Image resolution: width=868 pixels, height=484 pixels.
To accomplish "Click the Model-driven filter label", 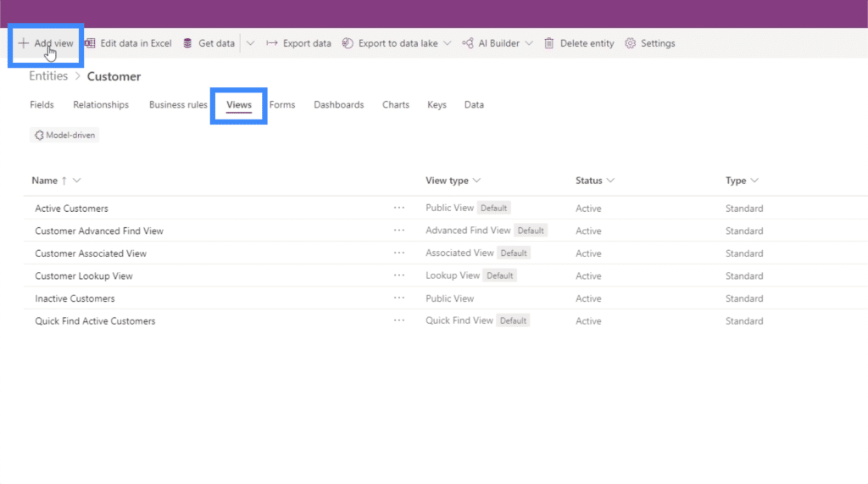I will click(70, 135).
